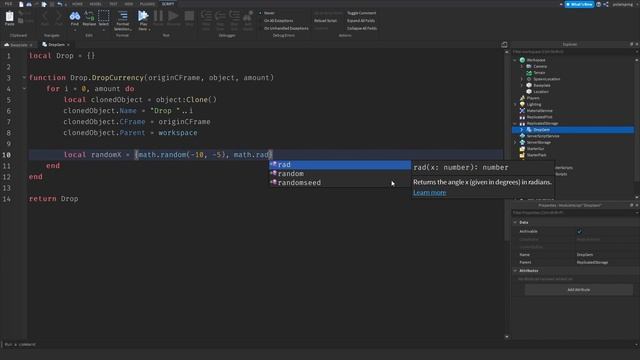Switch to the TEST ribbon tab
640x360 pixels.
(113, 4)
